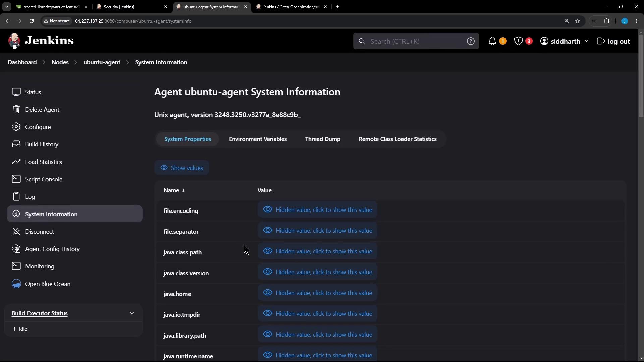
Task: Go to Nodes in the breadcrumb
Action: pos(60,62)
